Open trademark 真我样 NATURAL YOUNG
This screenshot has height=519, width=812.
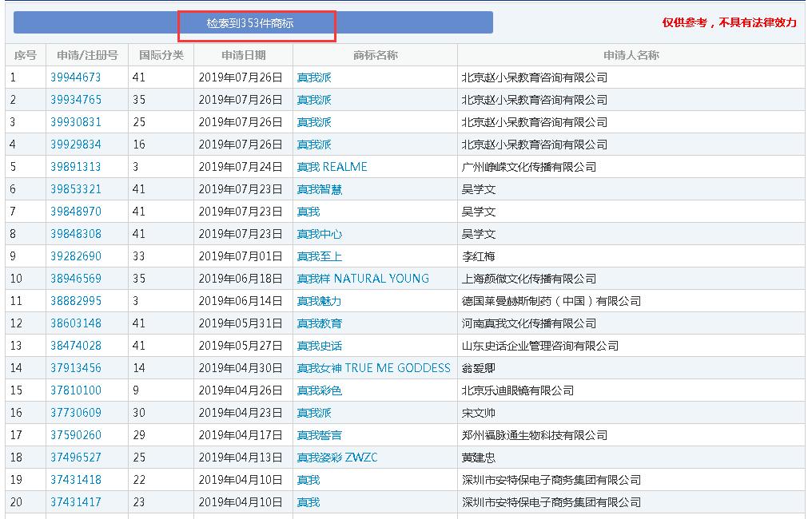tap(363, 279)
